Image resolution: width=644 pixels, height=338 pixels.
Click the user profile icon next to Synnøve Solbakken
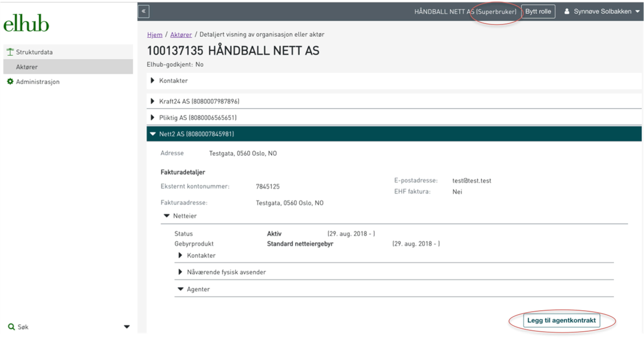pos(567,12)
